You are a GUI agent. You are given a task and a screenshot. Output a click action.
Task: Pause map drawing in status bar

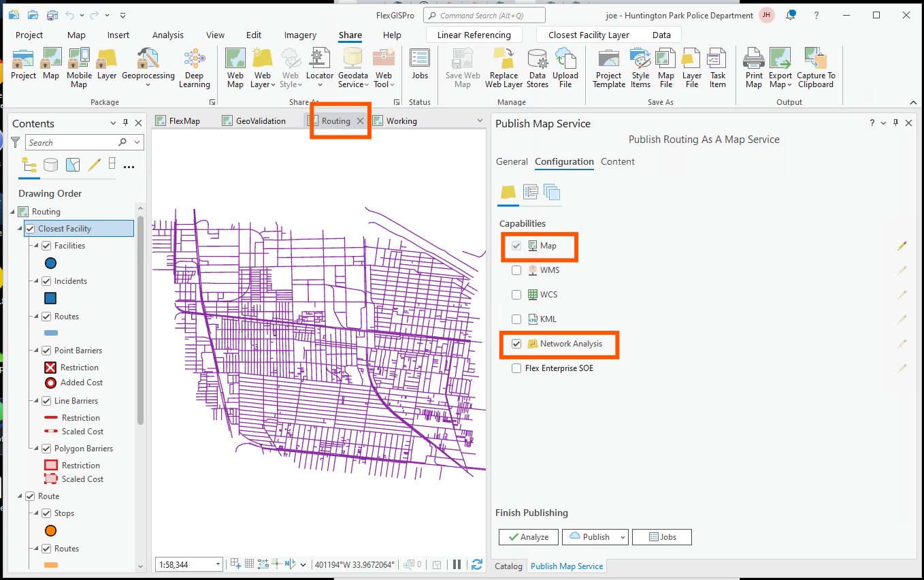click(457, 564)
